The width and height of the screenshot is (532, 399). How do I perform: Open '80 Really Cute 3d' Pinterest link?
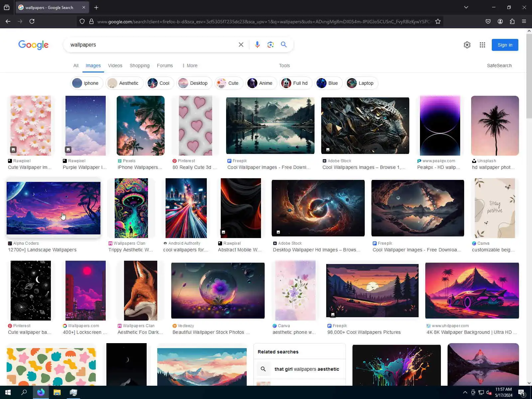(x=195, y=167)
